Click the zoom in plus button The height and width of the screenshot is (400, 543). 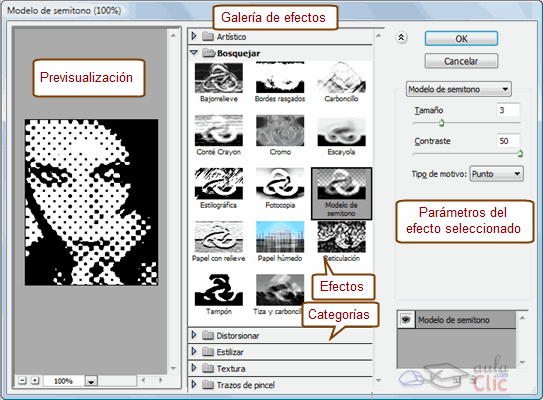(x=35, y=381)
